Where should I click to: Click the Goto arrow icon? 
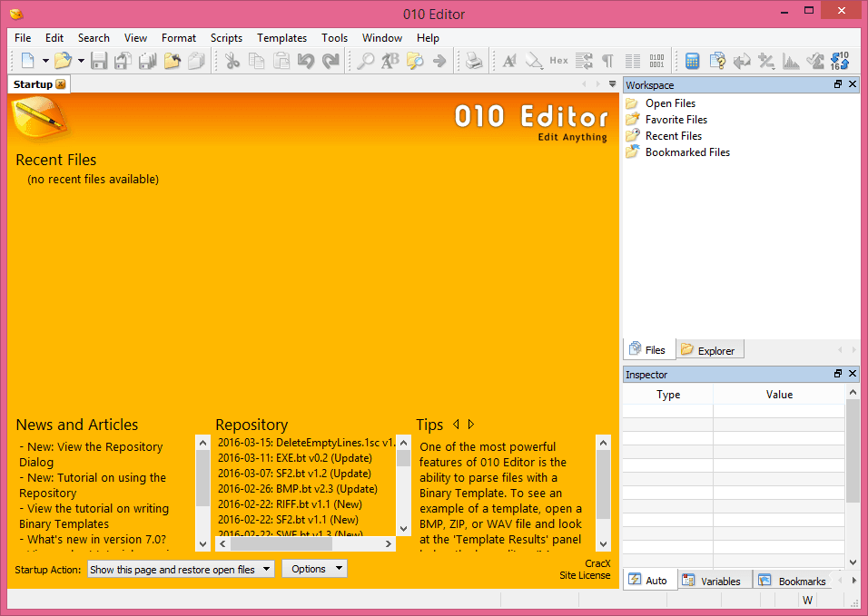coord(439,60)
